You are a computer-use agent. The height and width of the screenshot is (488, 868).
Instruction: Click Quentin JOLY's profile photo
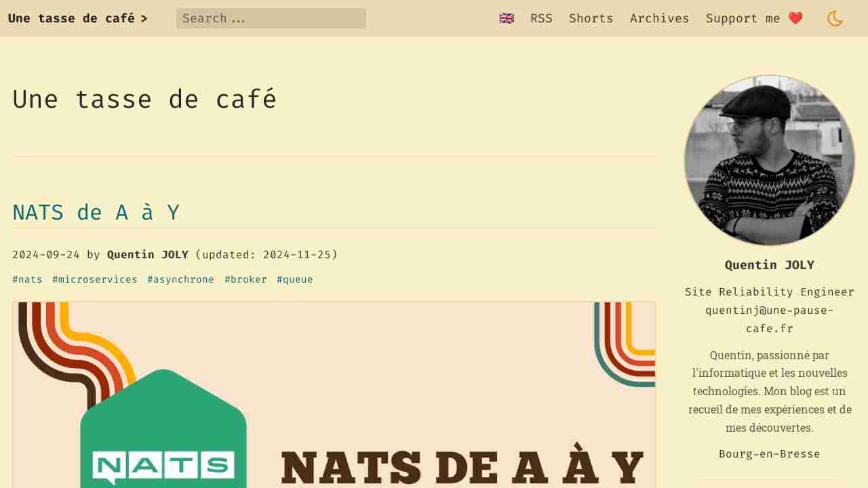pyautogui.click(x=769, y=161)
